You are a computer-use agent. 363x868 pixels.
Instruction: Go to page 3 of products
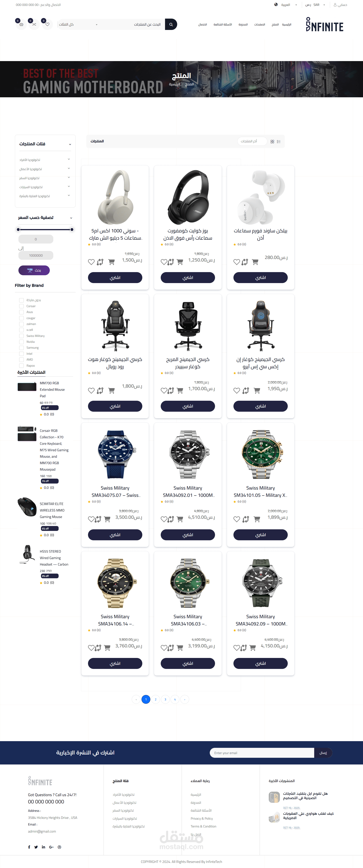point(165,699)
